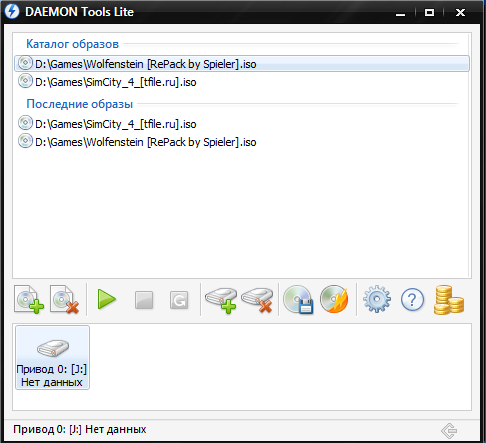The height and width of the screenshot is (443, 486).
Task: Open Preferences via the gear icon
Action: pos(377,299)
